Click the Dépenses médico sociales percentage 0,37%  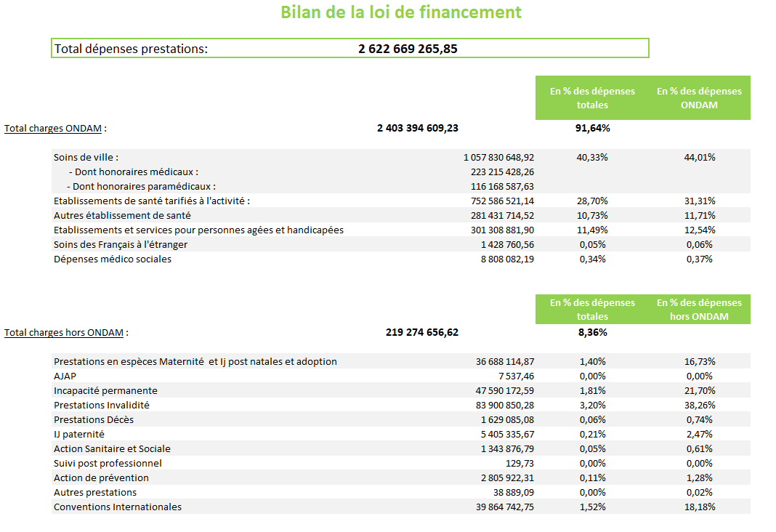pos(699,259)
